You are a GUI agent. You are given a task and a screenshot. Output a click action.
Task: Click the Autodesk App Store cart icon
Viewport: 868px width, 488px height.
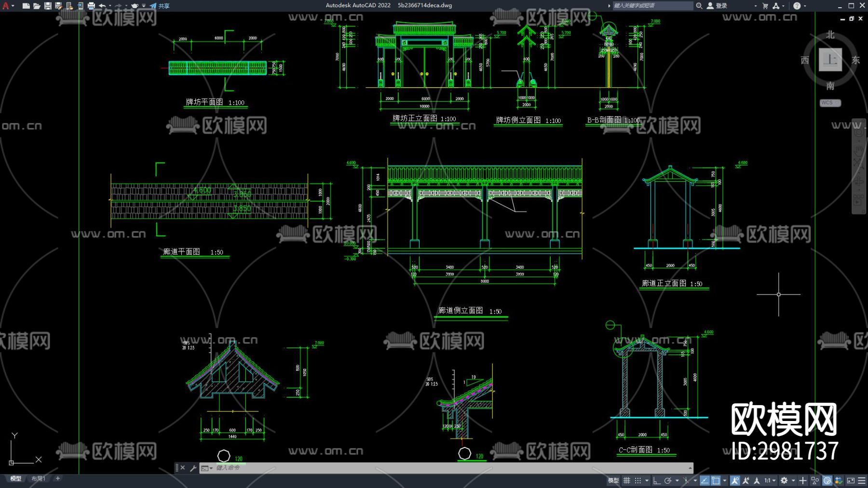click(765, 6)
